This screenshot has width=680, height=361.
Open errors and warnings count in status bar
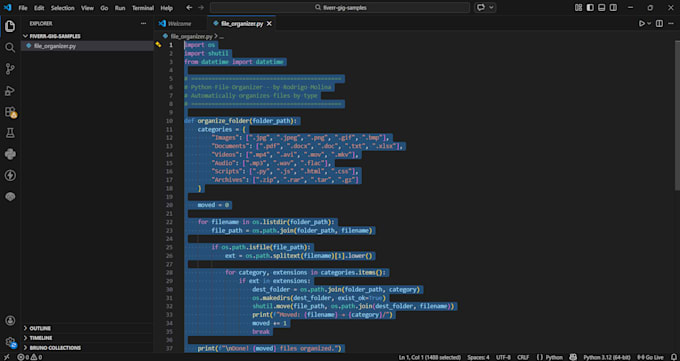(x=30, y=357)
